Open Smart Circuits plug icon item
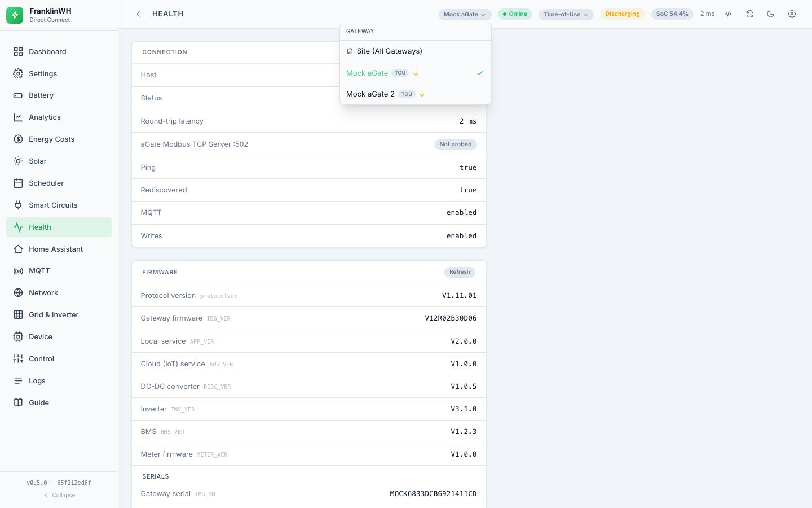The width and height of the screenshot is (812, 508). (59, 205)
